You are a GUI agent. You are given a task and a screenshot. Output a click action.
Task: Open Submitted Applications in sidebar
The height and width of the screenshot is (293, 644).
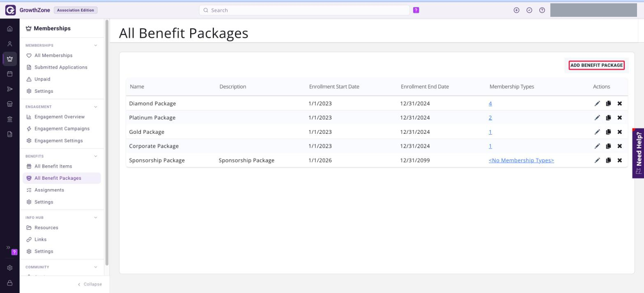click(62, 67)
